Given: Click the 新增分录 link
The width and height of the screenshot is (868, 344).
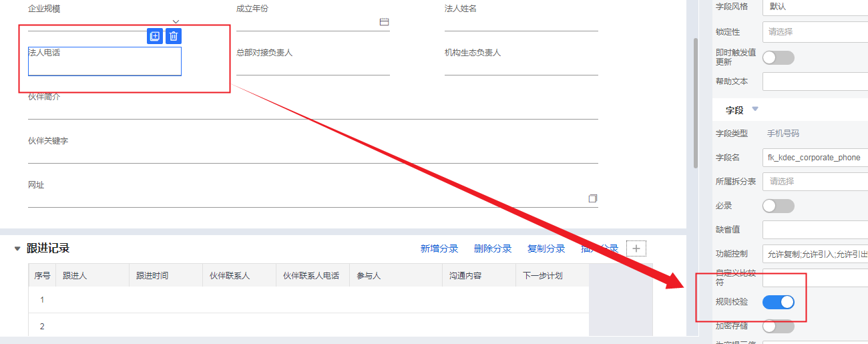Looking at the screenshot, I should (439, 248).
